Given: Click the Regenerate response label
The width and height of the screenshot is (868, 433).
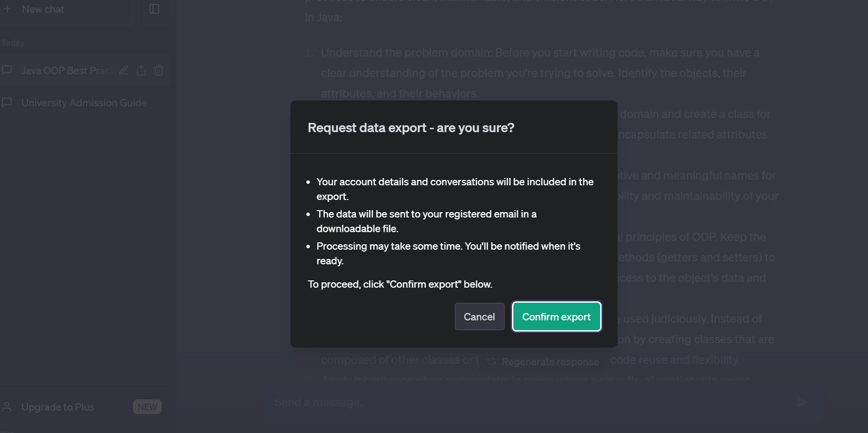Looking at the screenshot, I should [550, 362].
